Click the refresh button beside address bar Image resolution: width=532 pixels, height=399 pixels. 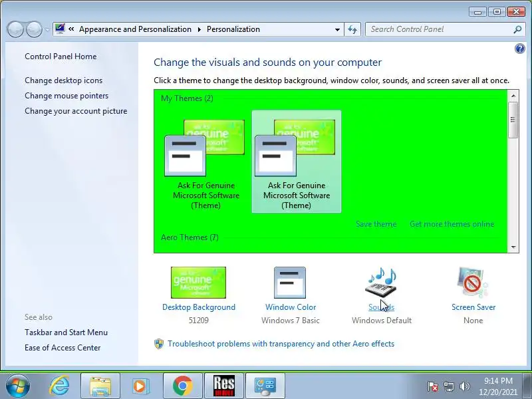point(352,29)
